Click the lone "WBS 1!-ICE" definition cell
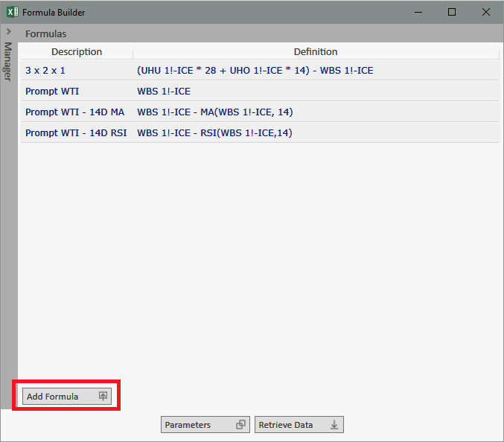The height and width of the screenshot is (442, 504). [x=164, y=92]
